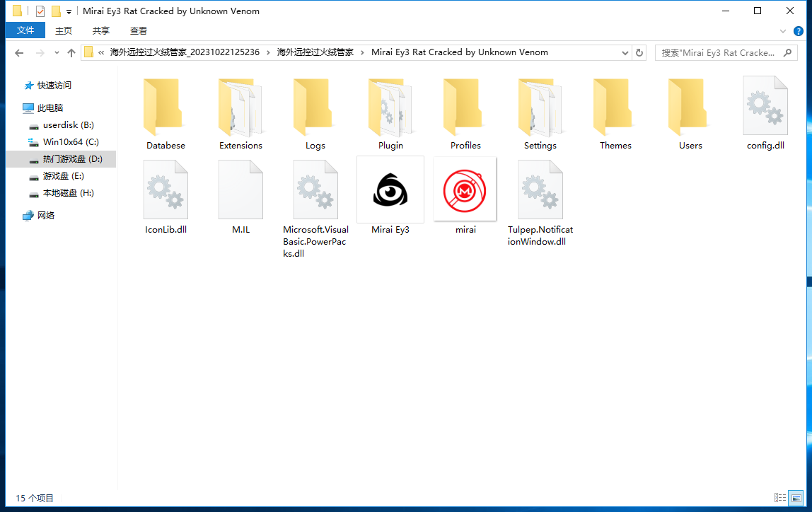Select 游戏盘 (E:) drive
This screenshot has width=812, height=512.
(x=63, y=176)
